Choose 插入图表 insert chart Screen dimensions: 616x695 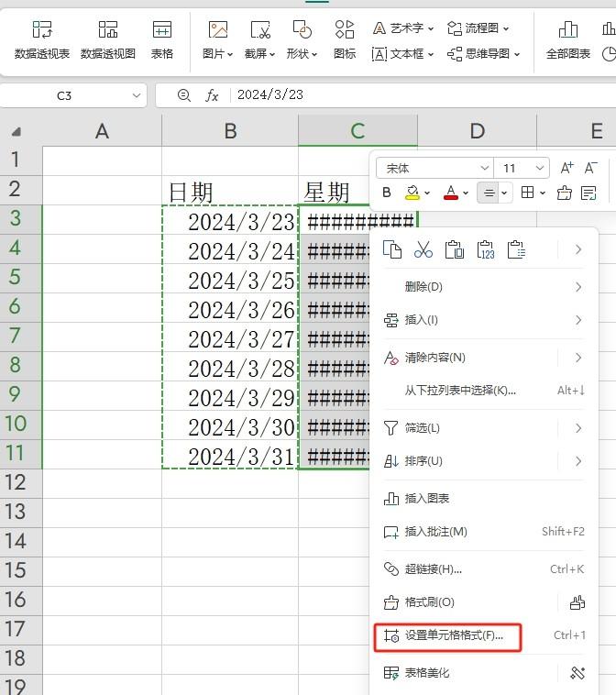[x=484, y=499]
